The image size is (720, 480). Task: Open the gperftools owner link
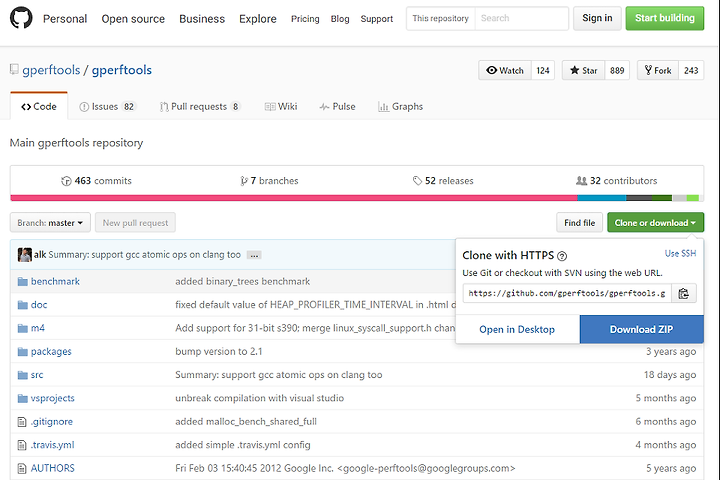pyautogui.click(x=51, y=70)
